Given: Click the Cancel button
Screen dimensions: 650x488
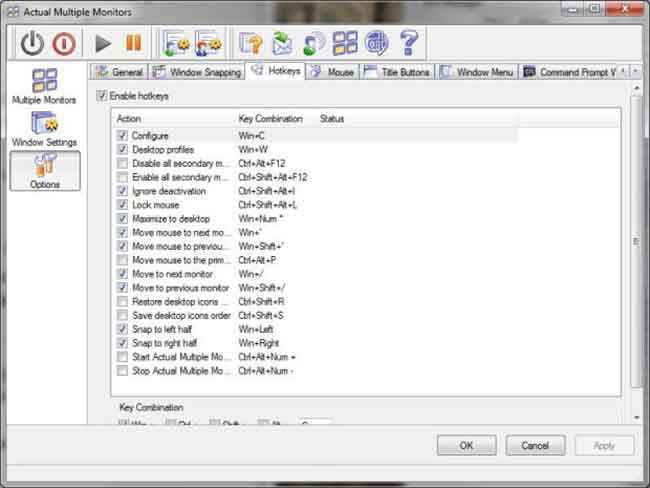Looking at the screenshot, I should 535,446.
